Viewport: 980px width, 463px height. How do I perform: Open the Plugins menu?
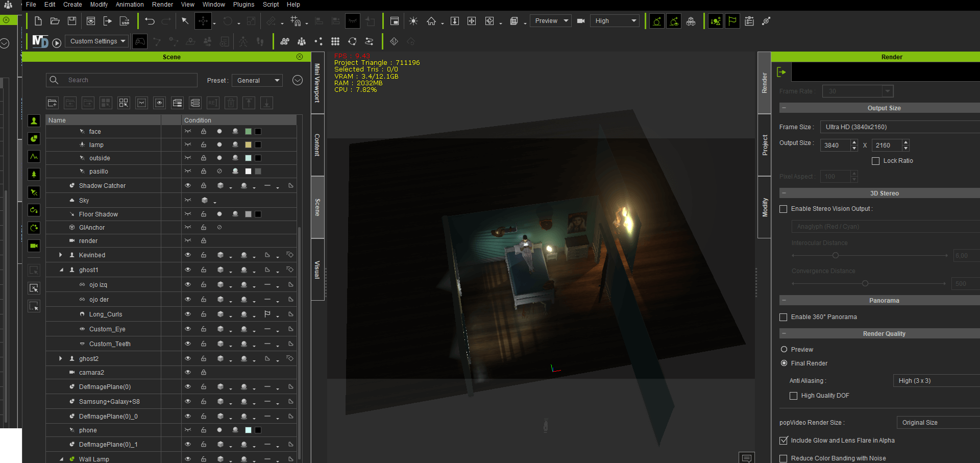click(243, 5)
